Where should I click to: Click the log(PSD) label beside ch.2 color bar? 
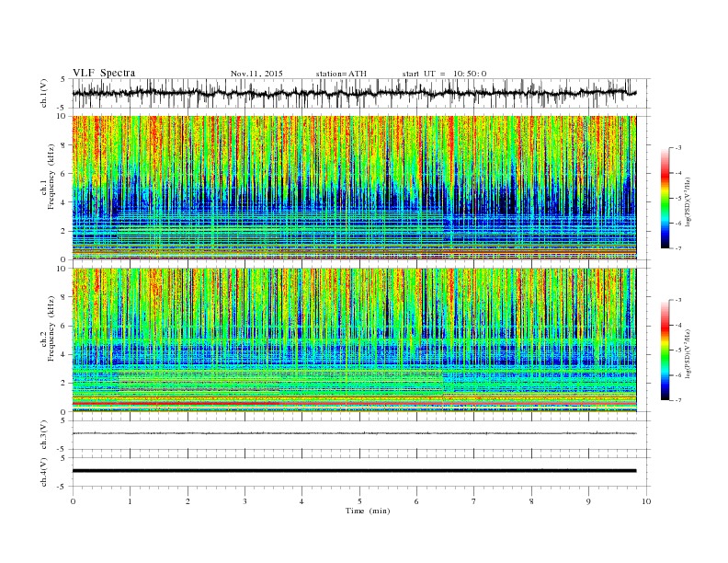[x=688, y=353]
